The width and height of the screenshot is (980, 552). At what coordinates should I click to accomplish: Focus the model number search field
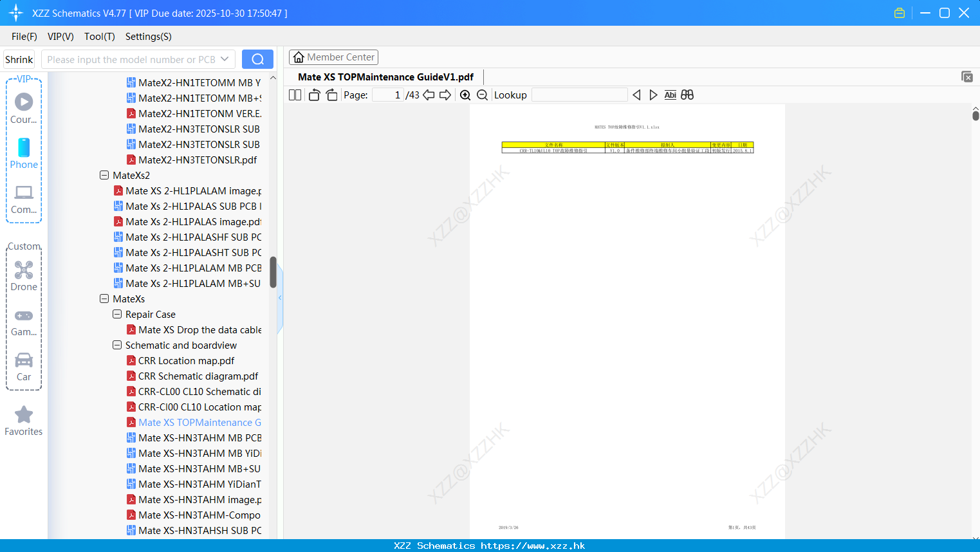131,59
